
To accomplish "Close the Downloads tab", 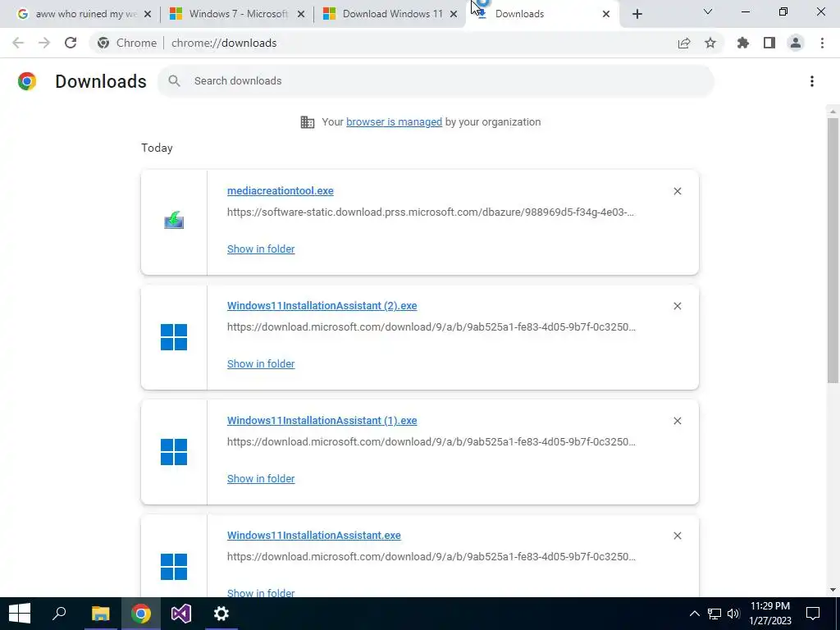I will coord(606,14).
